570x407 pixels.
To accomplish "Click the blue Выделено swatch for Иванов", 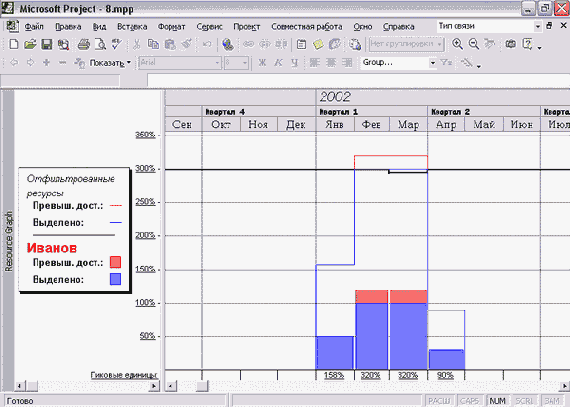I will (115, 279).
